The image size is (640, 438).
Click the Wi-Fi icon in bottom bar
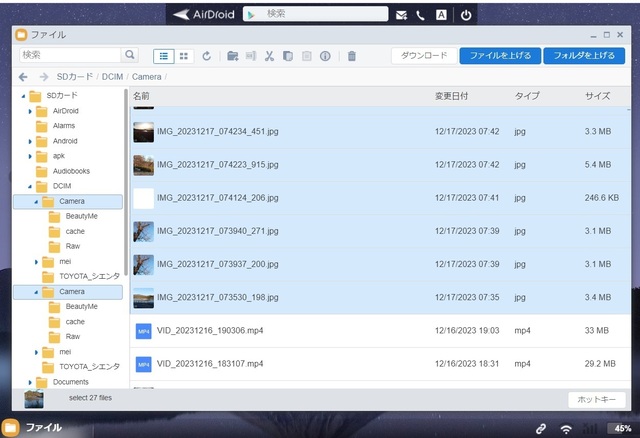point(566,429)
